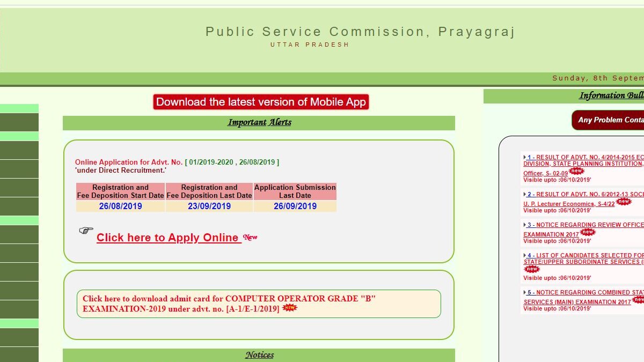644x362 pixels.
Task: Click the new badge under State/Upper Subordinate Services
Action: click(x=532, y=269)
